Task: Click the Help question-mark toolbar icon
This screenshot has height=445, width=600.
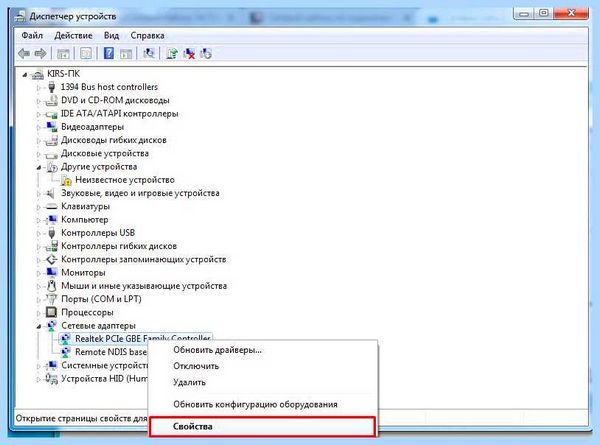Action: (109, 53)
